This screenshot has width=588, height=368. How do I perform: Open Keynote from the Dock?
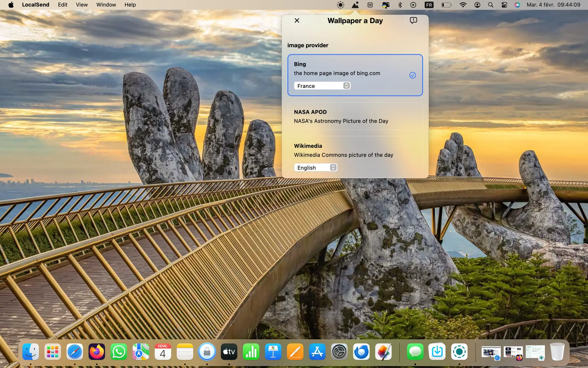coord(273,351)
